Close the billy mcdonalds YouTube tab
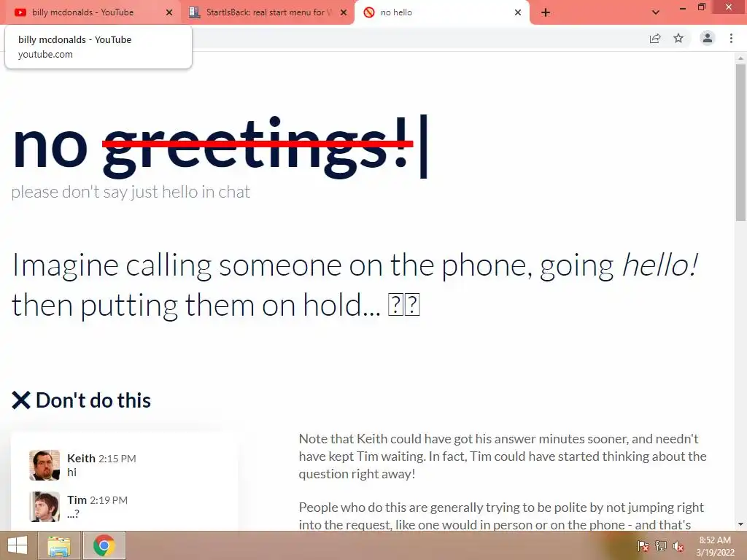 point(169,12)
